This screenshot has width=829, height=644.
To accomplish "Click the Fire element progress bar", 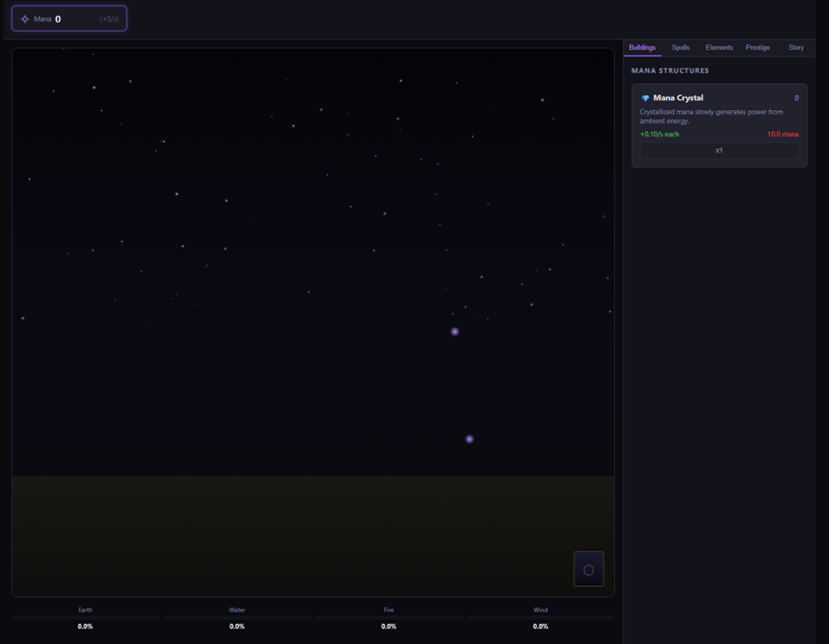I will [x=389, y=618].
